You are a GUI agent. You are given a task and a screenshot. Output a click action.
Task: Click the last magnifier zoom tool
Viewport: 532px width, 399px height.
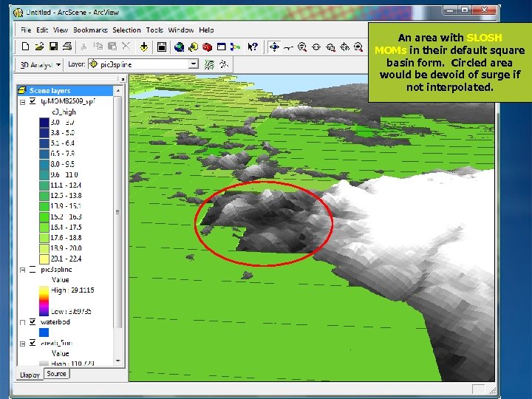(358, 47)
